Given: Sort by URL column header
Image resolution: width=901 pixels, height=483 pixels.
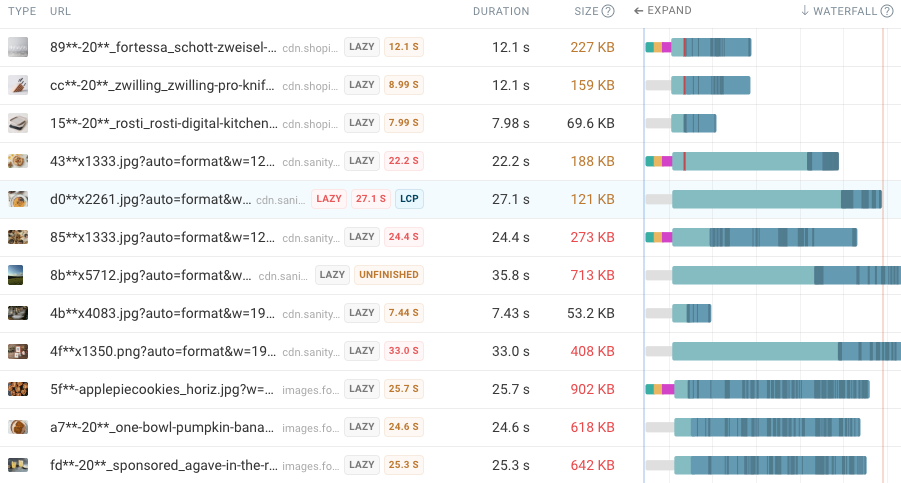Looking at the screenshot, I should pyautogui.click(x=60, y=12).
